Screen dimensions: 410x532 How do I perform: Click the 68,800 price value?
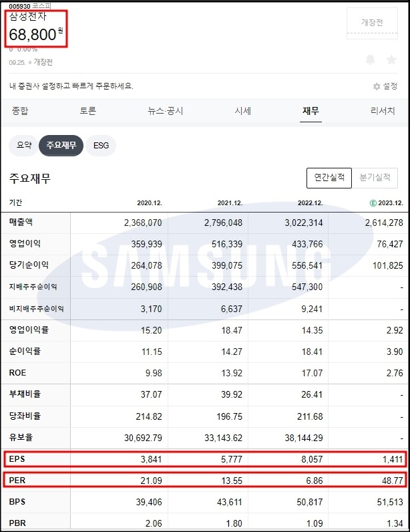point(33,35)
